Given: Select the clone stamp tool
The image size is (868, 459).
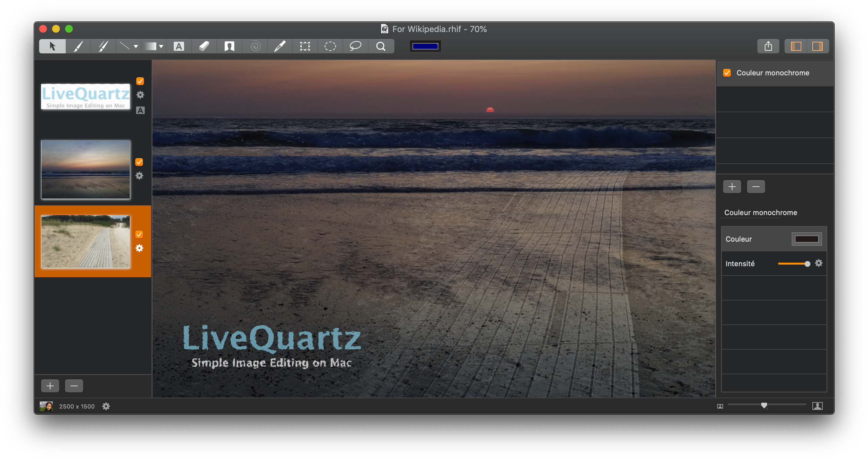Looking at the screenshot, I should [x=229, y=46].
